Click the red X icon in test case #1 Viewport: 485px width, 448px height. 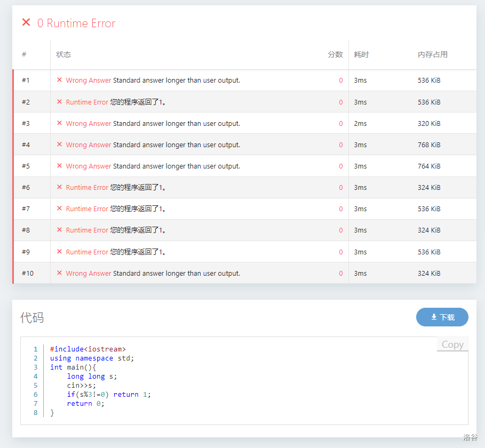pyautogui.click(x=59, y=80)
